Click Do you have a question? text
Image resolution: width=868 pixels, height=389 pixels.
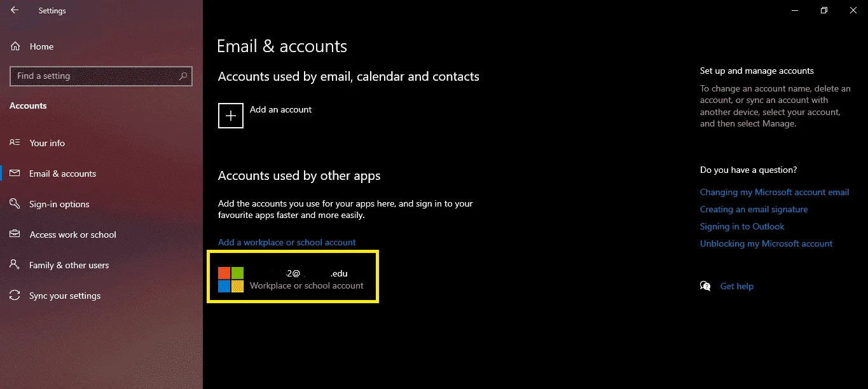[748, 170]
